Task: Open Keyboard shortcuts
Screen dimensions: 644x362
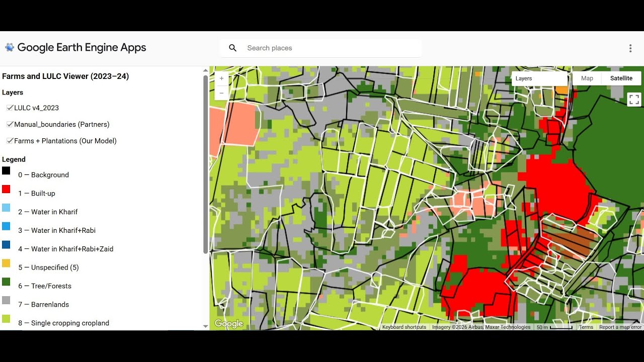Action: pos(404,327)
